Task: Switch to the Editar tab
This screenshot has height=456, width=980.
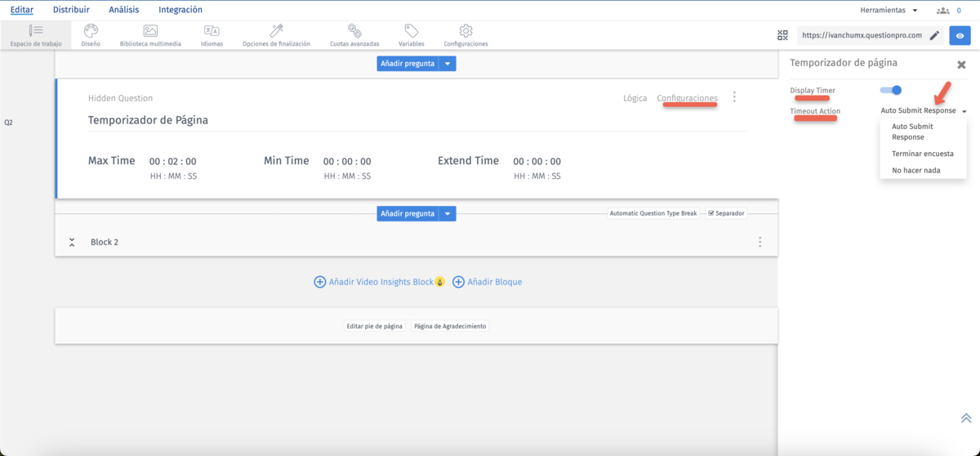Action: pos(22,10)
